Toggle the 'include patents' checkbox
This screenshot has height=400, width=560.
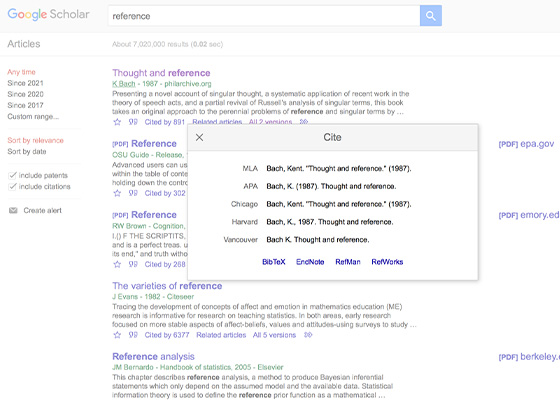[x=12, y=175]
